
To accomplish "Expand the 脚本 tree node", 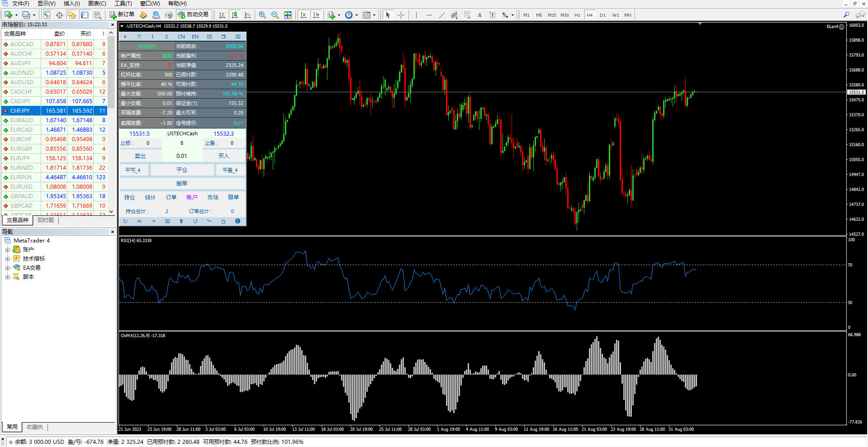I will [7, 277].
